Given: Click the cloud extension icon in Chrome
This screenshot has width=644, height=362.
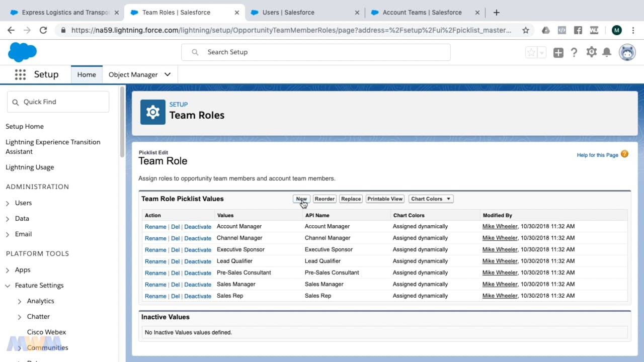Looking at the screenshot, I should (546, 30).
